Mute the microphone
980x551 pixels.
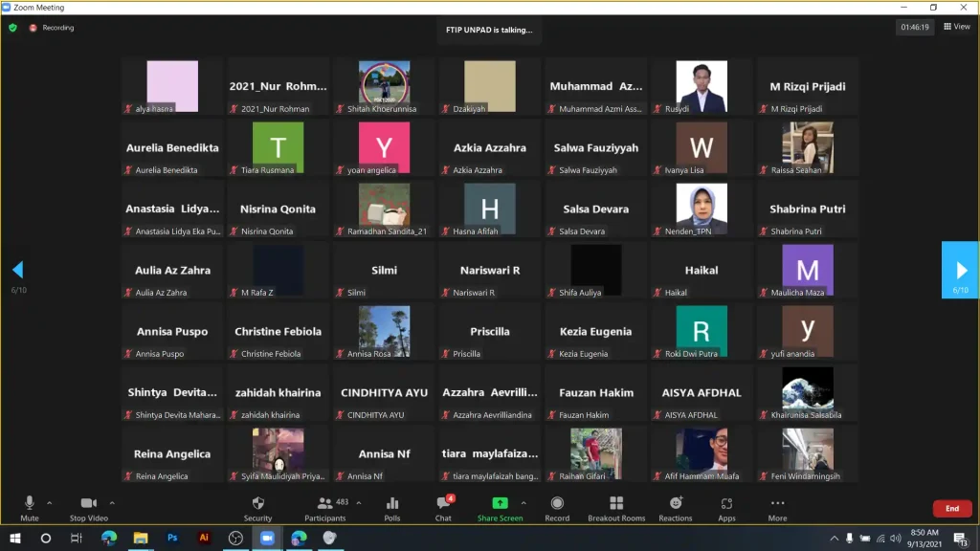click(x=30, y=508)
